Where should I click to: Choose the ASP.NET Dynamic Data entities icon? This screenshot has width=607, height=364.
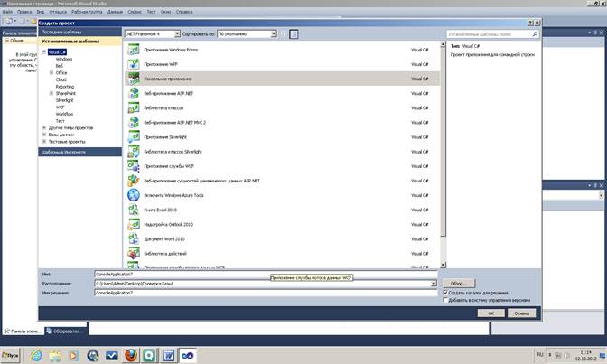(x=134, y=181)
